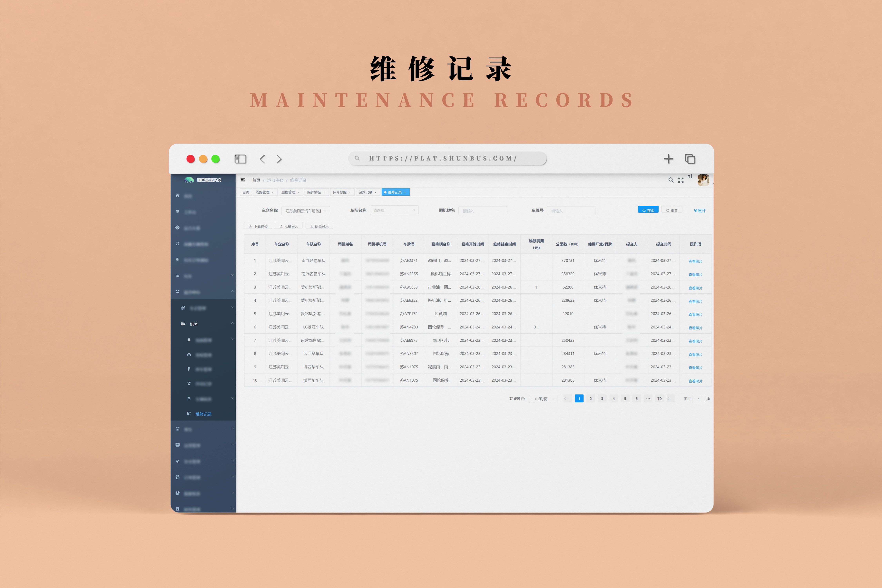The width and height of the screenshot is (882, 588).
Task: Open a new tab with the plus icon
Action: click(x=668, y=159)
